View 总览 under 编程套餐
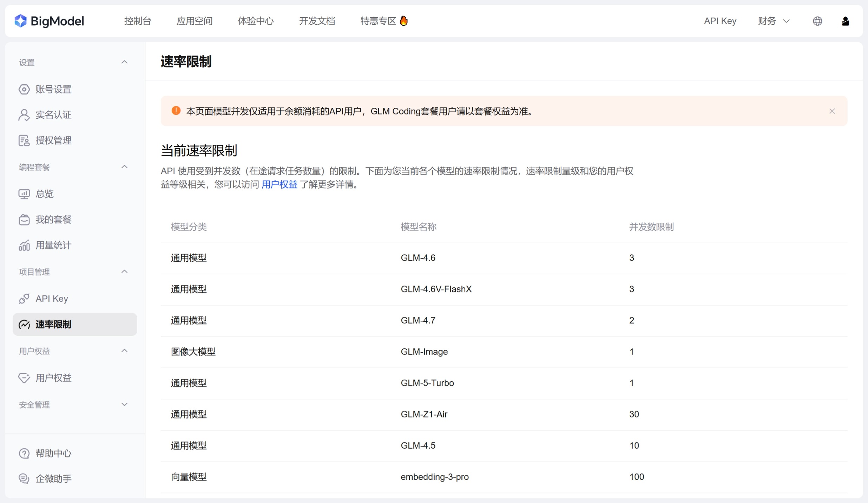Screen dimensions: 868x503 point(44,194)
